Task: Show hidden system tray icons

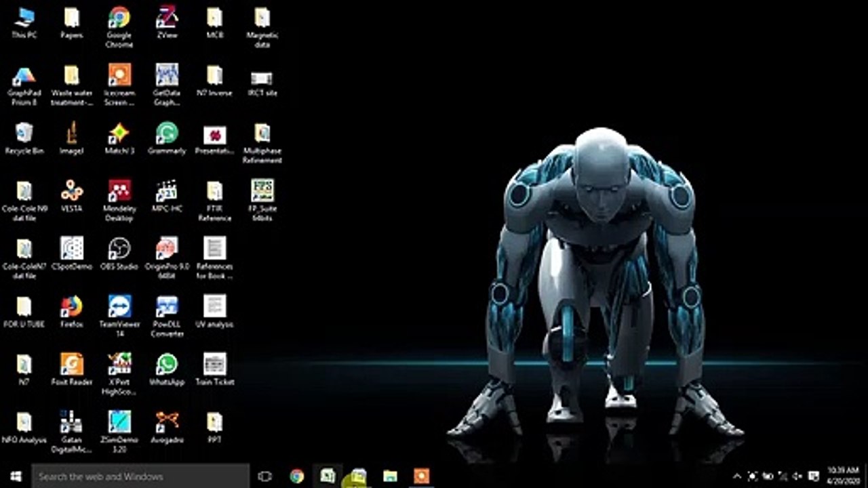Action: (x=737, y=476)
